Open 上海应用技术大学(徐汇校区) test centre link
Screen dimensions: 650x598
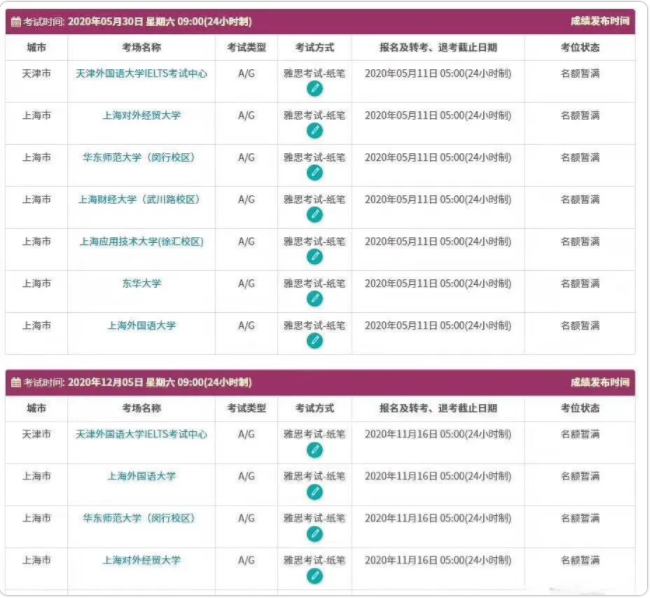(x=141, y=242)
